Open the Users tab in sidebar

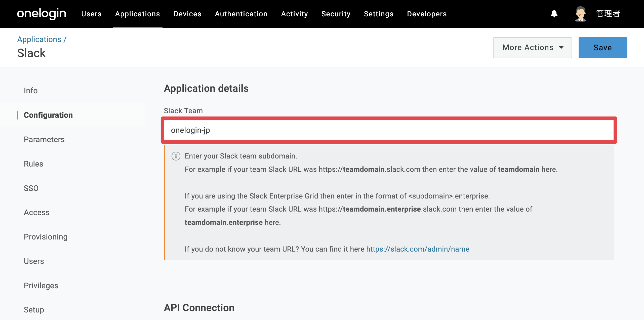point(34,261)
